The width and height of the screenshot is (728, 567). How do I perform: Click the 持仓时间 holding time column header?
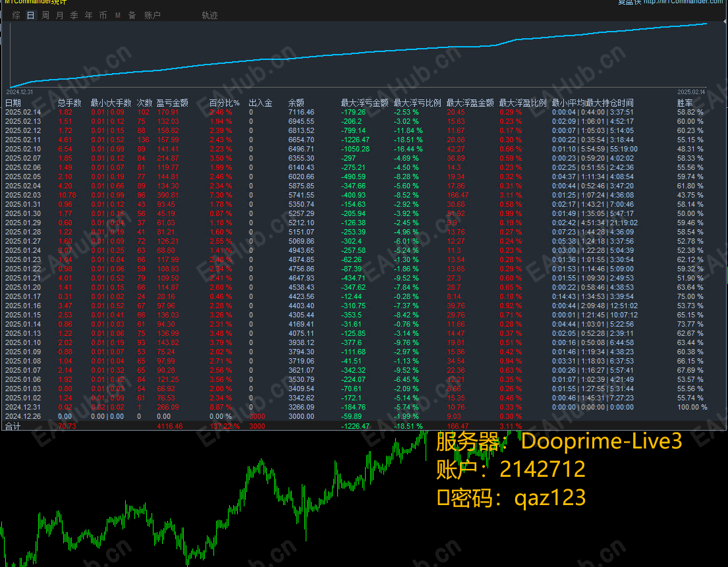pos(593,103)
